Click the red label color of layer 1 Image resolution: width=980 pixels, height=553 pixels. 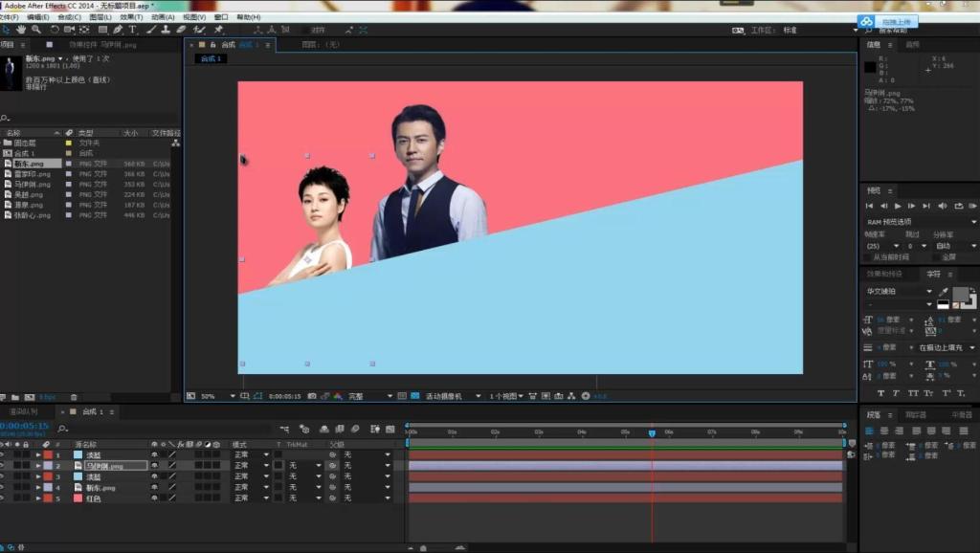tap(48, 454)
